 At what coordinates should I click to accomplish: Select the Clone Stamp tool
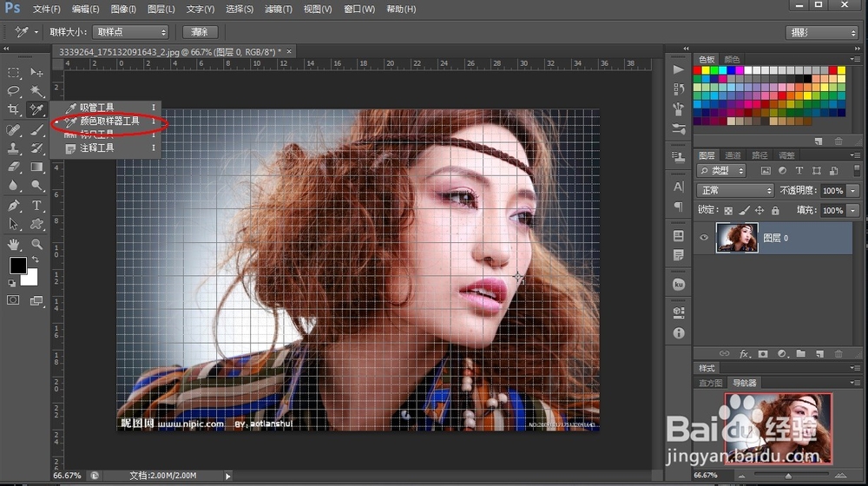14,148
